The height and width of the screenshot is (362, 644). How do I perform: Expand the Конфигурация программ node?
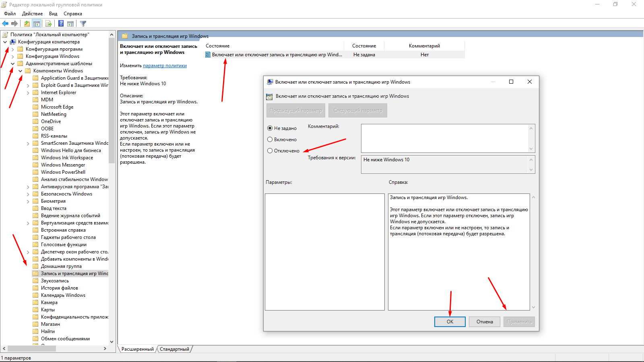coord(12,49)
